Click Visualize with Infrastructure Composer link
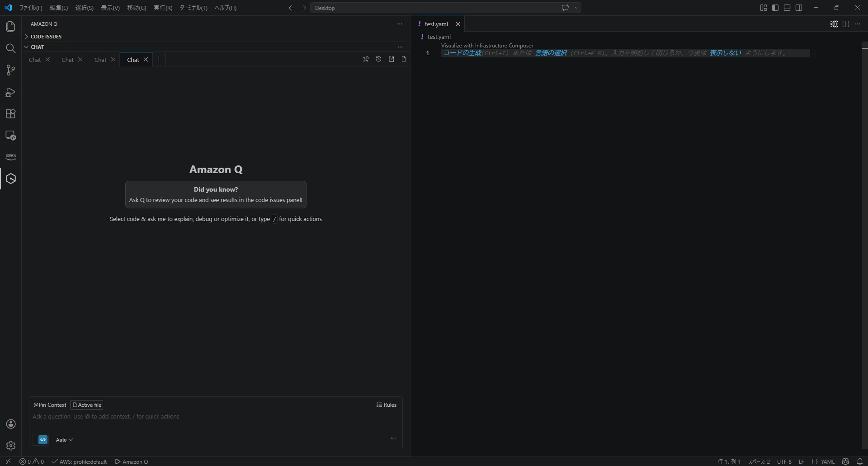The width and height of the screenshot is (868, 466). tap(487, 46)
